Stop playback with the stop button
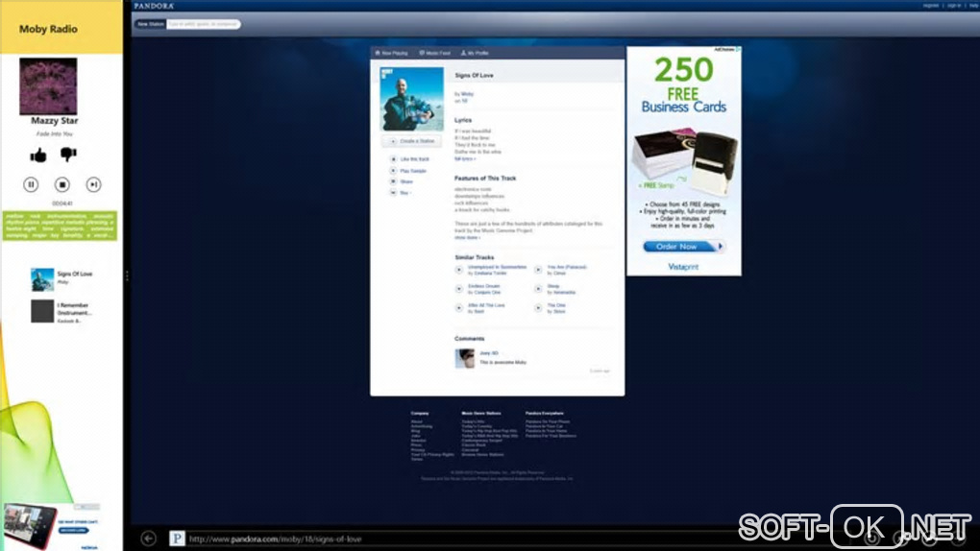This screenshot has height=551, width=980. (x=61, y=184)
